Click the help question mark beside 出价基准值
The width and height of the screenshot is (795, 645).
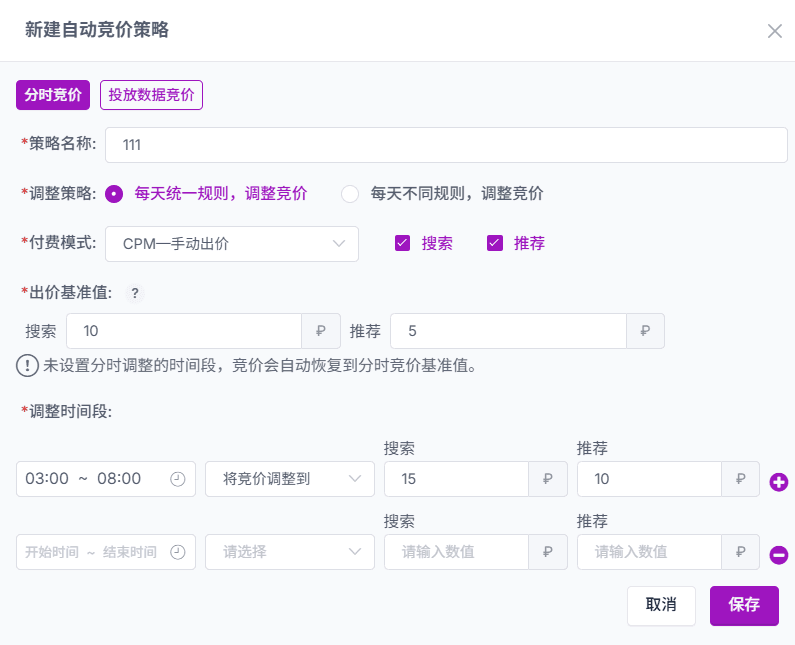pos(135,293)
